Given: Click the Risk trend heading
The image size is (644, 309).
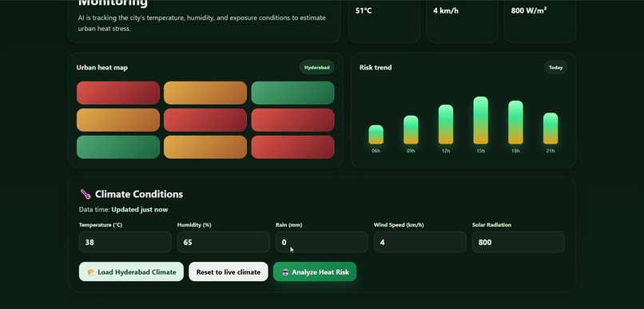Looking at the screenshot, I should (x=376, y=67).
